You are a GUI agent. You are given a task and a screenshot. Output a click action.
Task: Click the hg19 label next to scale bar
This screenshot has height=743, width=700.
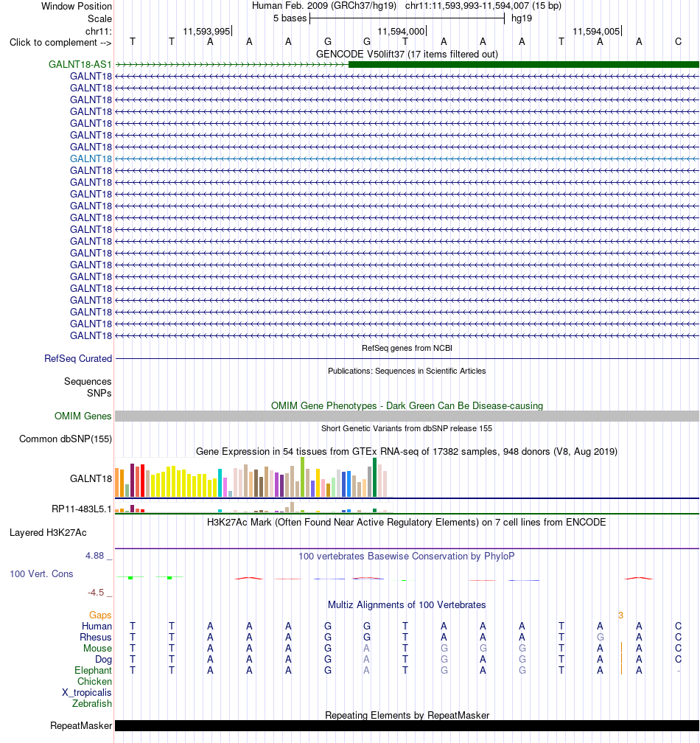click(522, 18)
